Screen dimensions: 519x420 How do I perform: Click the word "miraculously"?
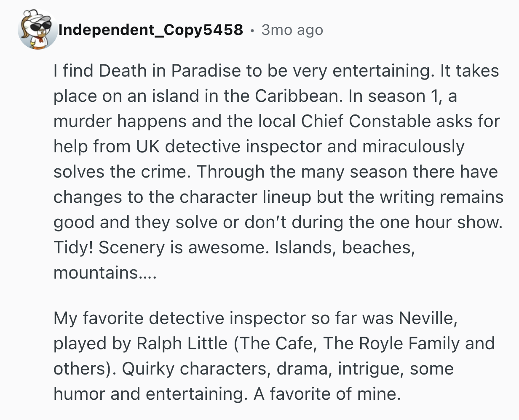pyautogui.click(x=413, y=146)
